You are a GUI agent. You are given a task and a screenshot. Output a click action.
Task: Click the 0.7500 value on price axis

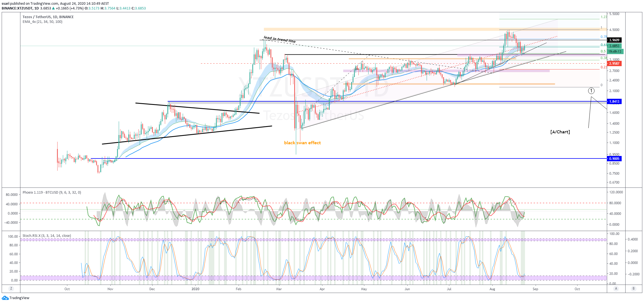[x=614, y=174]
